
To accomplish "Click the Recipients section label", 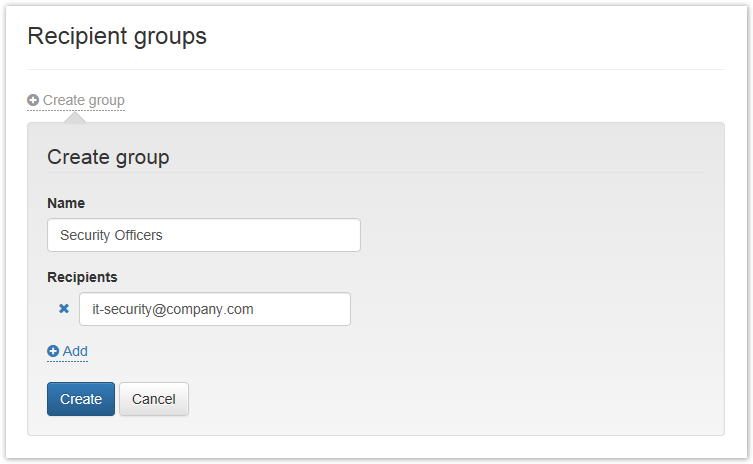I will pyautogui.click(x=82, y=277).
